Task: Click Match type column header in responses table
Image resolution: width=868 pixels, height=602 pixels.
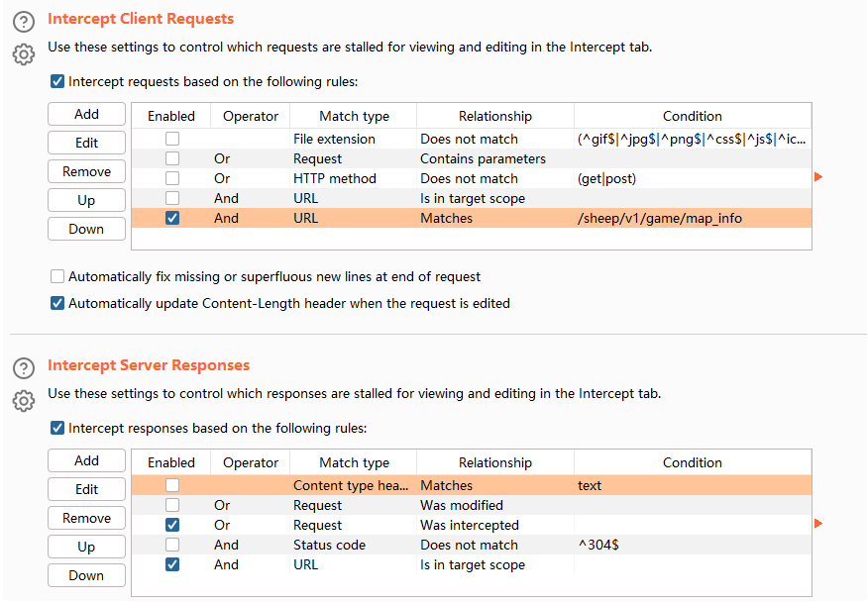Action: point(354,462)
